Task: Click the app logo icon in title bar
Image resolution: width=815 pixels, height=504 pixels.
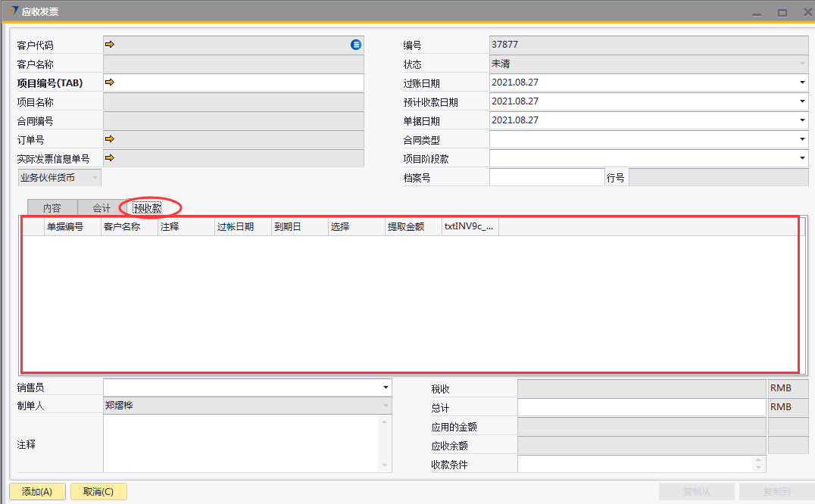Action: coord(11,11)
